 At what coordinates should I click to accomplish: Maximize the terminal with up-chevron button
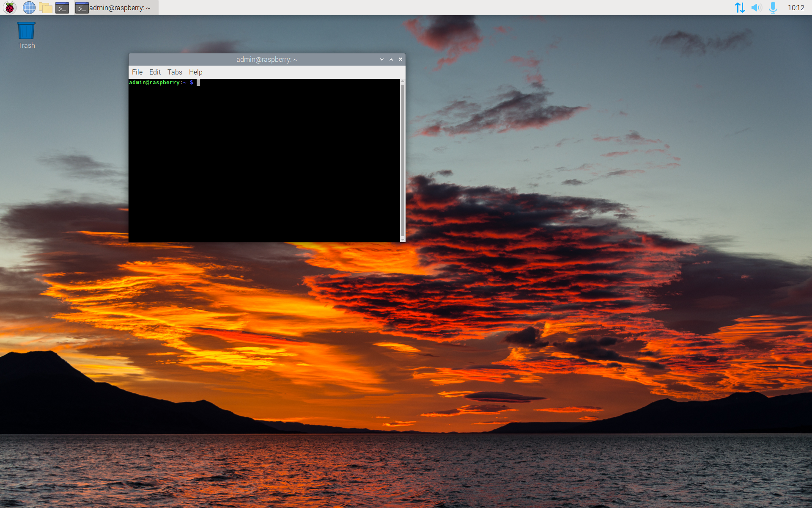[x=391, y=60]
